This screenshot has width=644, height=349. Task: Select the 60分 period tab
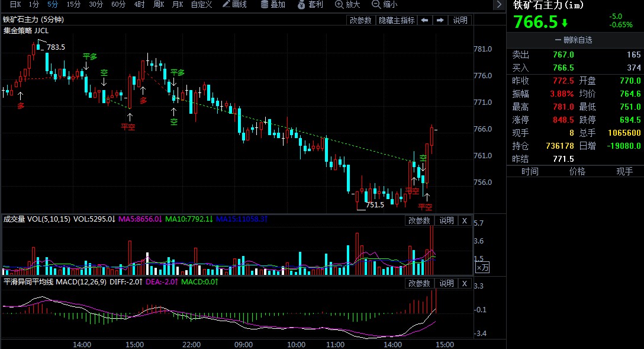pyautogui.click(x=118, y=5)
